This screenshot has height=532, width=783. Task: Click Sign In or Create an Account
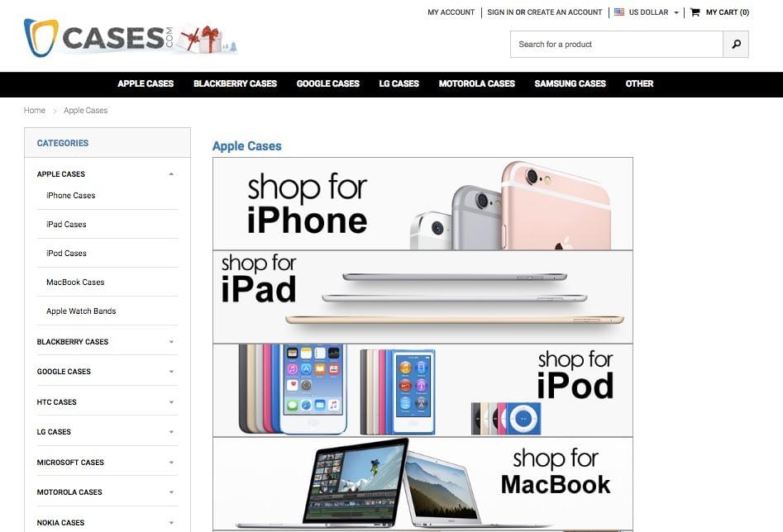[544, 12]
